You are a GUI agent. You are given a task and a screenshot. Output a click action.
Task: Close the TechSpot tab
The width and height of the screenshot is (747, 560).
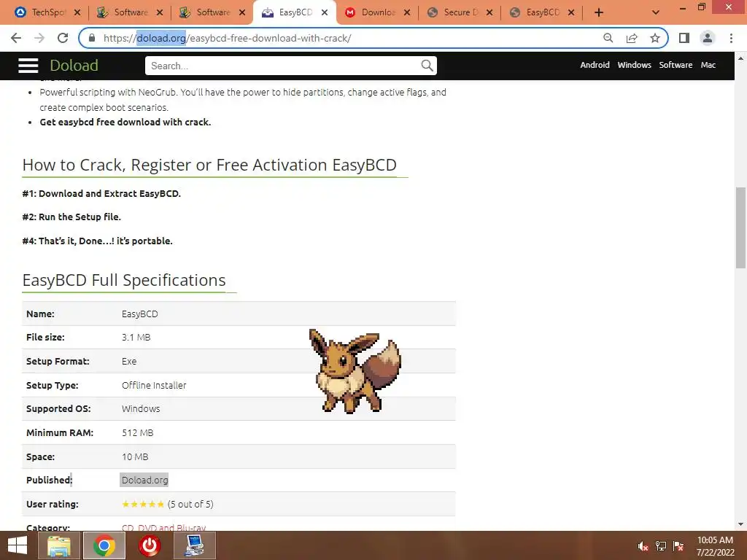tap(77, 13)
